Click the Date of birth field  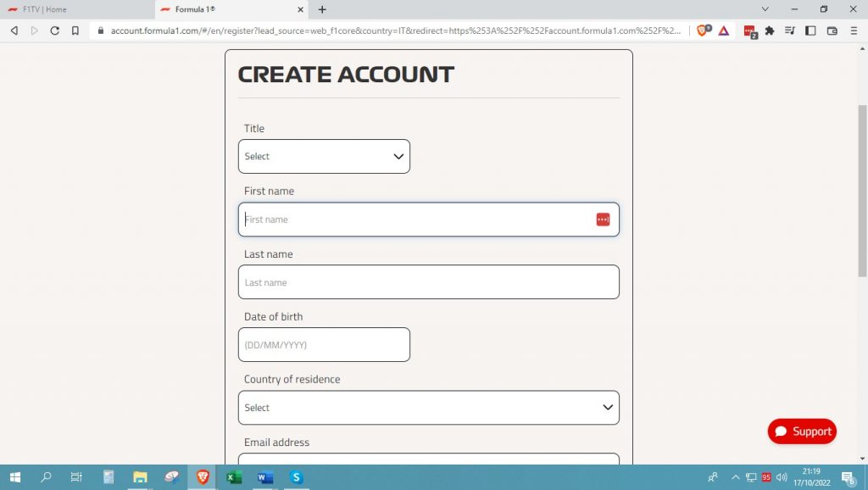[x=324, y=344]
